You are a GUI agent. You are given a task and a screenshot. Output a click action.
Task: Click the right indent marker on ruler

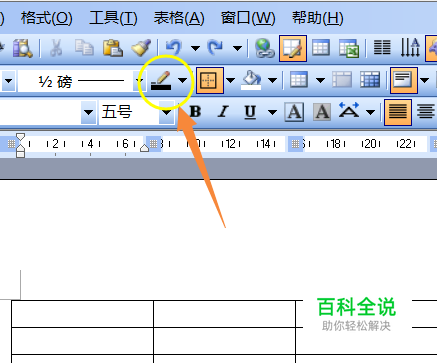point(144,148)
